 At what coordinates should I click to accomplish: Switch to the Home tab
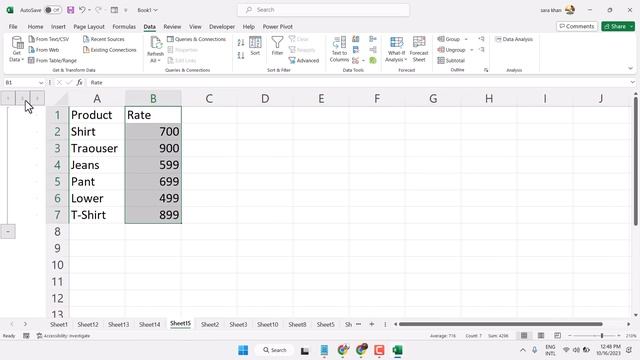click(36, 27)
